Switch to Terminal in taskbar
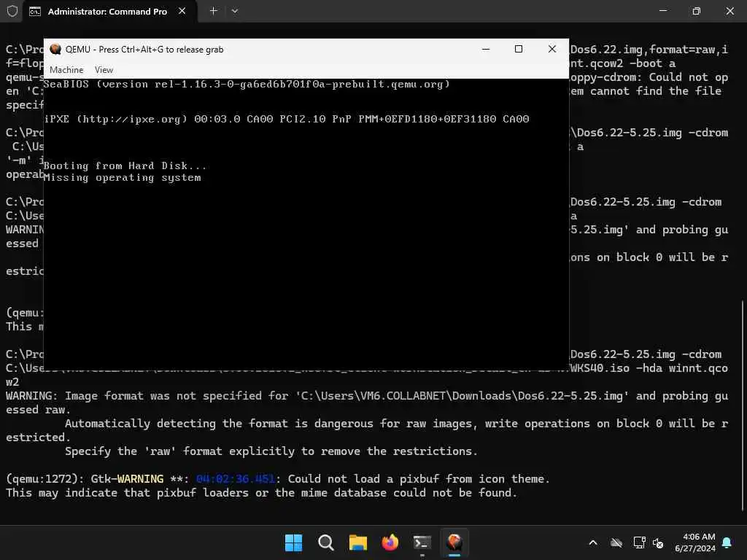747x560 pixels. (422, 542)
